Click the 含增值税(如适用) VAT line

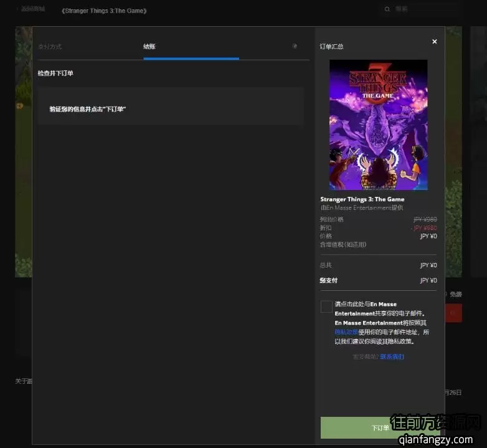click(343, 244)
